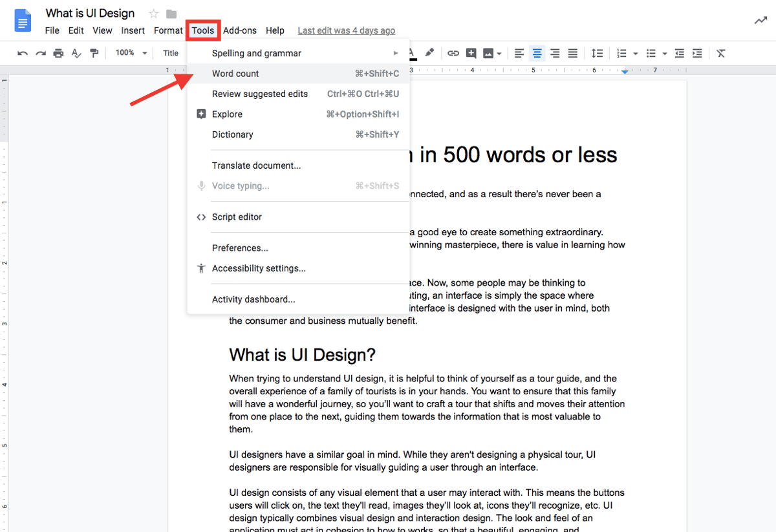Screen dimensions: 776x532
Task: Expand the insert image dropdown arrow
Action: [x=499, y=53]
